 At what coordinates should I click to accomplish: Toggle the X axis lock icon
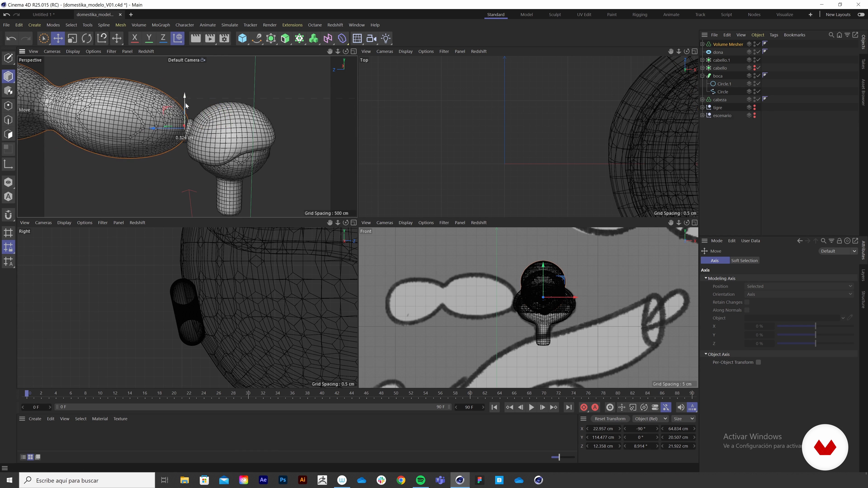coord(134,38)
